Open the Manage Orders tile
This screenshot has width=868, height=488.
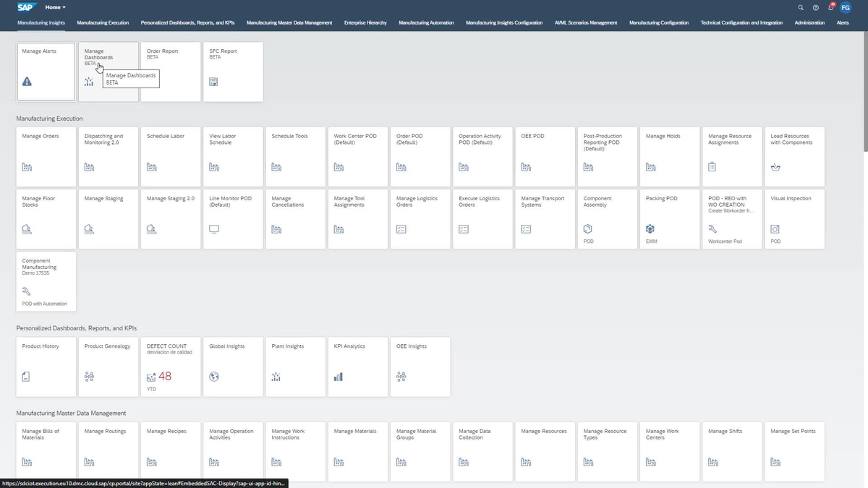point(46,156)
